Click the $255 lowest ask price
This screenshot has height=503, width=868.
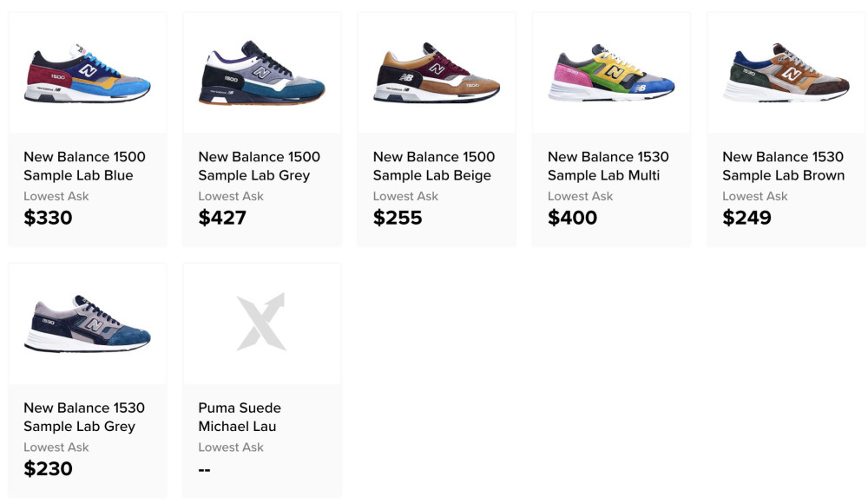(x=398, y=218)
